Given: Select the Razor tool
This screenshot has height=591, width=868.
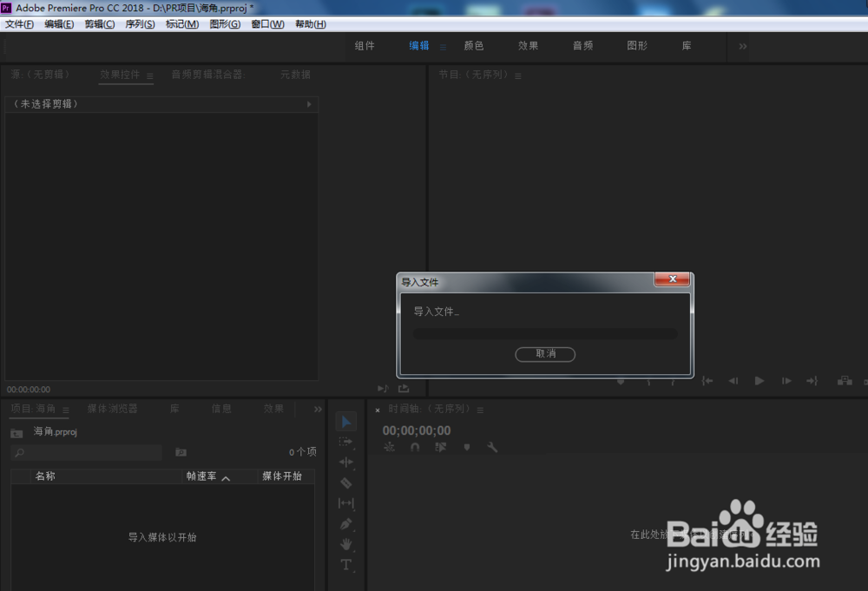Looking at the screenshot, I should pyautogui.click(x=346, y=483).
